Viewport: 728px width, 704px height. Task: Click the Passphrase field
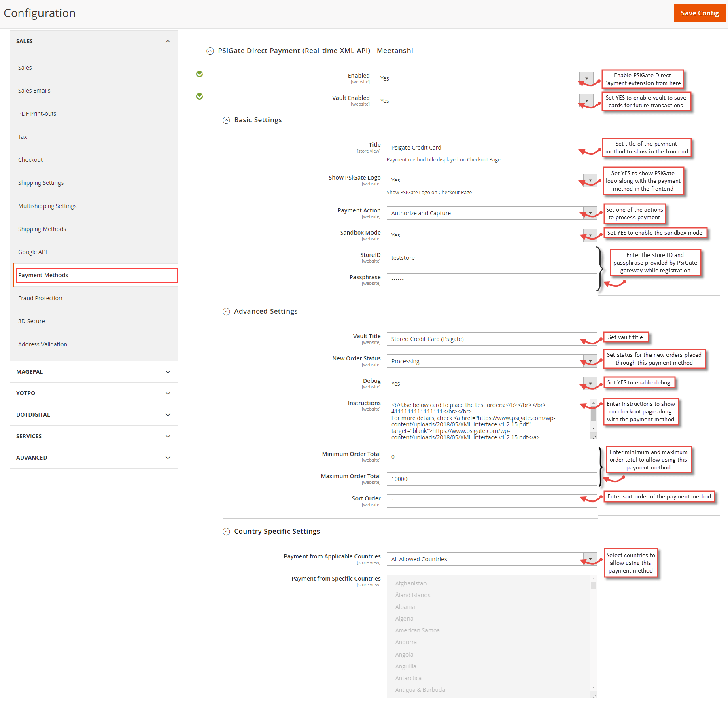(x=492, y=280)
